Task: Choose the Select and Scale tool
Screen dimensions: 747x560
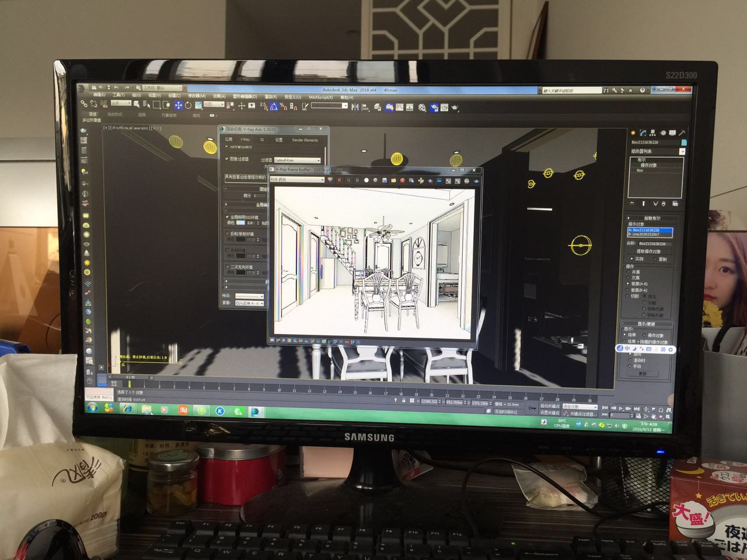Action: [198, 105]
